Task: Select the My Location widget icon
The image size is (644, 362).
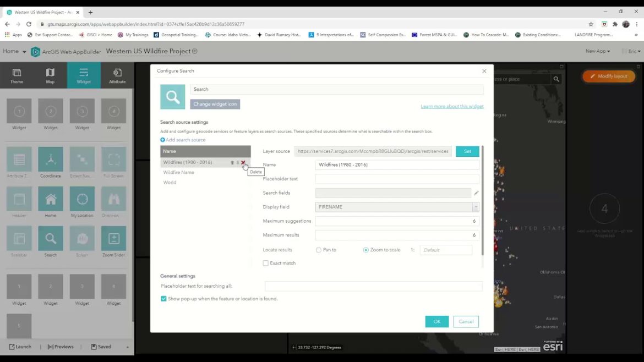Action: [x=82, y=199]
